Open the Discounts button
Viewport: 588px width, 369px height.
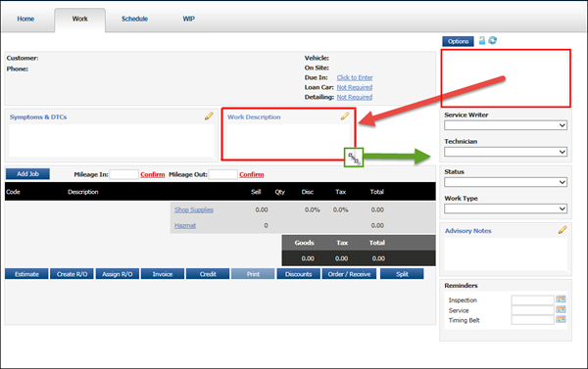299,274
